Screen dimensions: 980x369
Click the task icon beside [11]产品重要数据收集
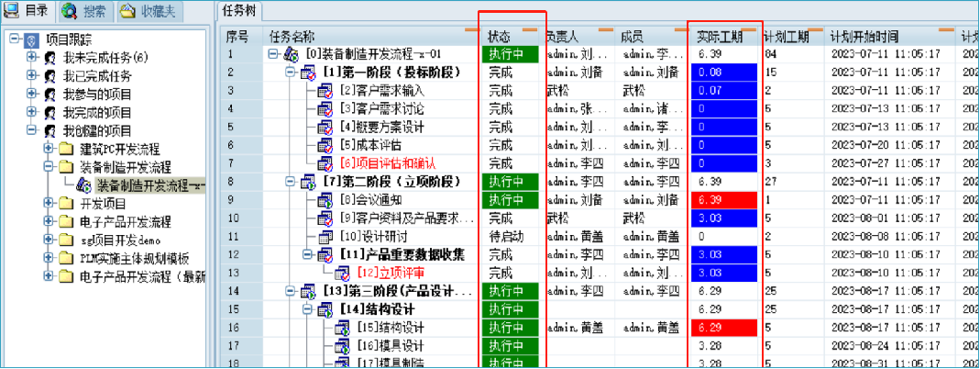coord(325,255)
